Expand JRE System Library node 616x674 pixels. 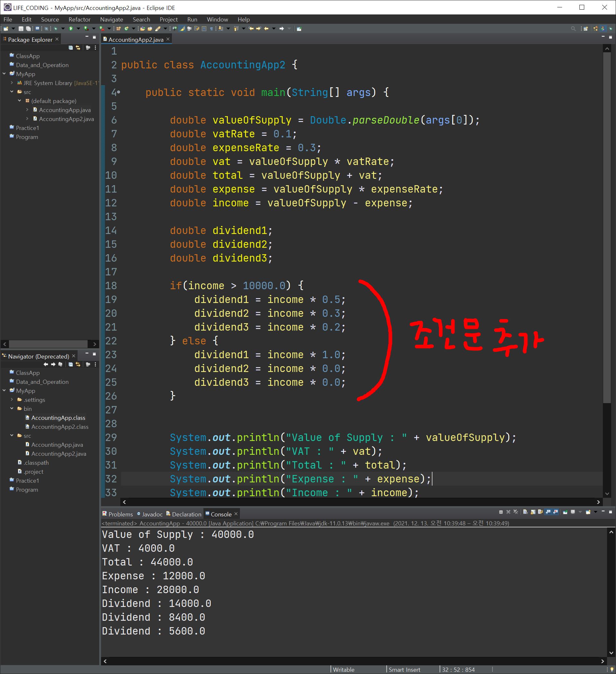pos(12,83)
